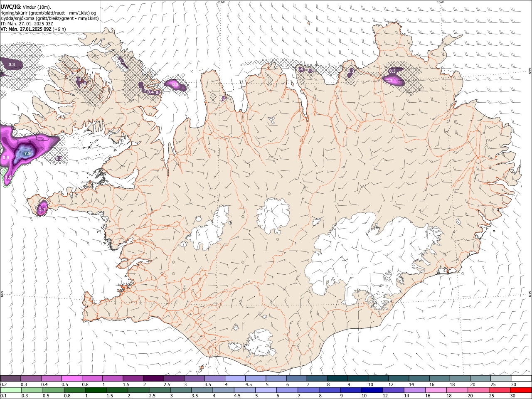Pick the crimson 25 swatch in lower legend row
This screenshot has height=399, width=532.
click(500, 390)
